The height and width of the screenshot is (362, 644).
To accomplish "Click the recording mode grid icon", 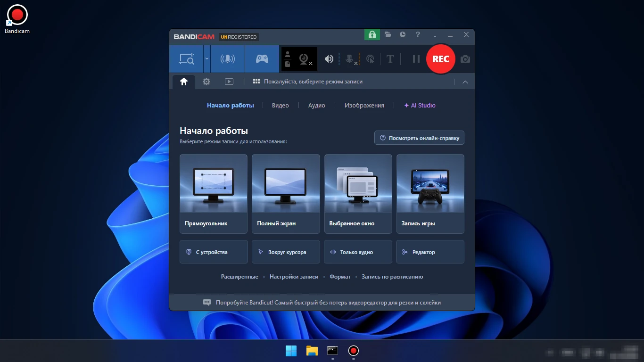I will click(256, 82).
